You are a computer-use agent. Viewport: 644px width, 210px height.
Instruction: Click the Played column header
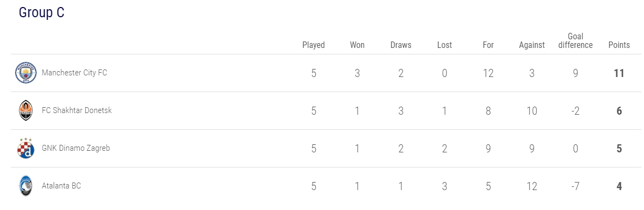(314, 45)
